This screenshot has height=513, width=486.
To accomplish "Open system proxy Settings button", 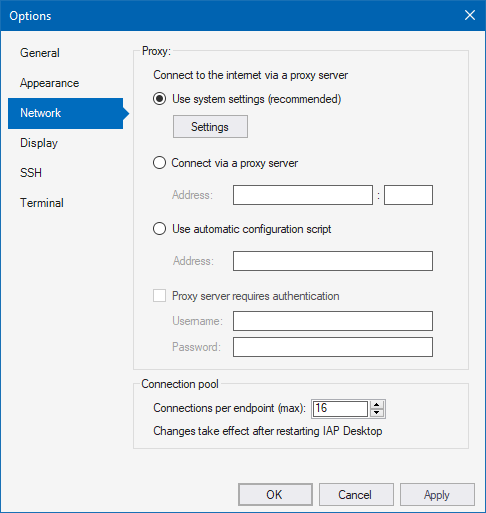I will pos(210,127).
